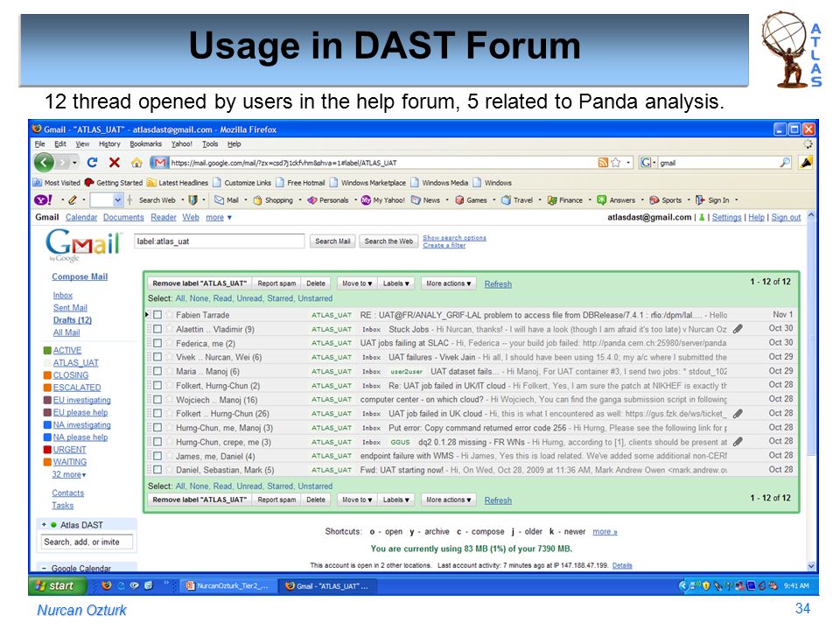
Task: Reload the page with refresh icon
Action: [x=92, y=163]
